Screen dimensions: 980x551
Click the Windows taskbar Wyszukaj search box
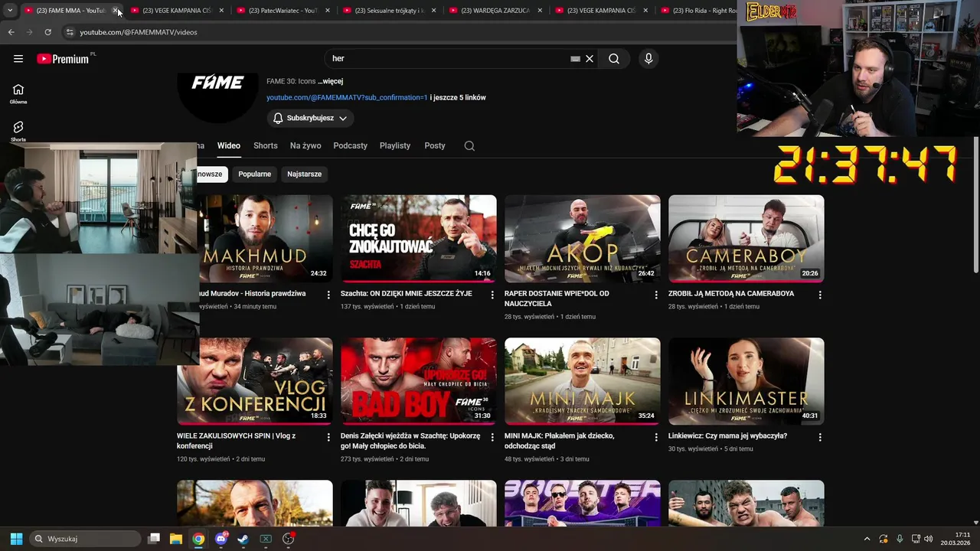86,539
